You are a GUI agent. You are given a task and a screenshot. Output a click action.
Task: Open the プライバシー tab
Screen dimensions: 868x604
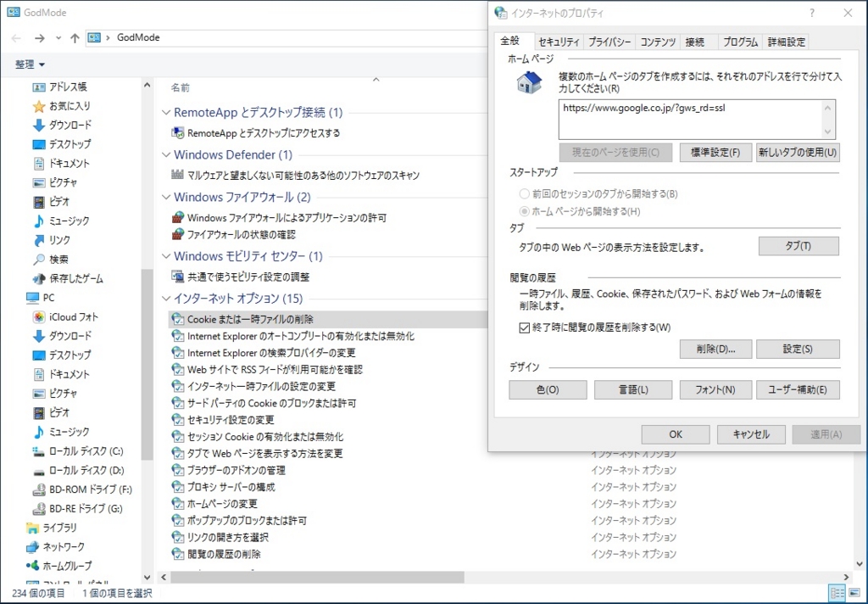tap(609, 42)
